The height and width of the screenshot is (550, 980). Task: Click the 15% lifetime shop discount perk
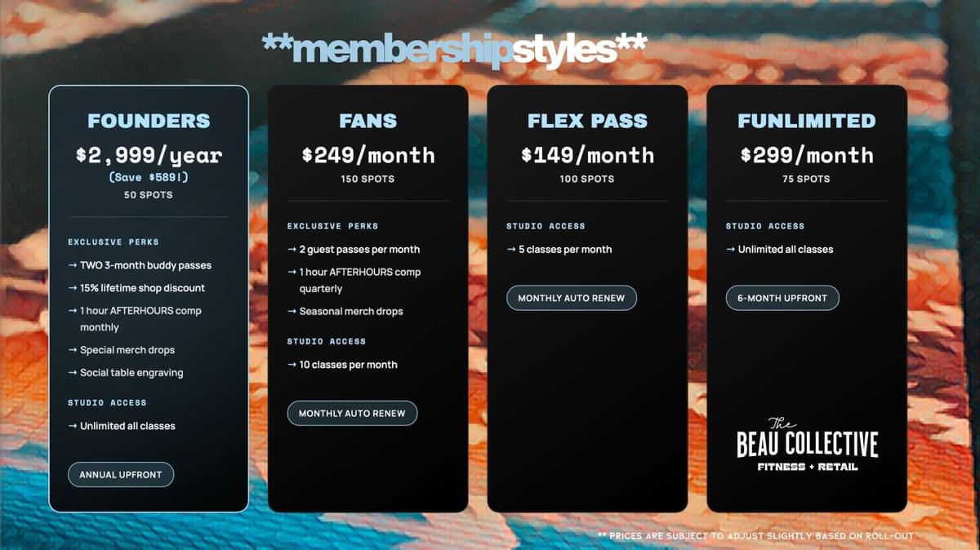tap(142, 288)
